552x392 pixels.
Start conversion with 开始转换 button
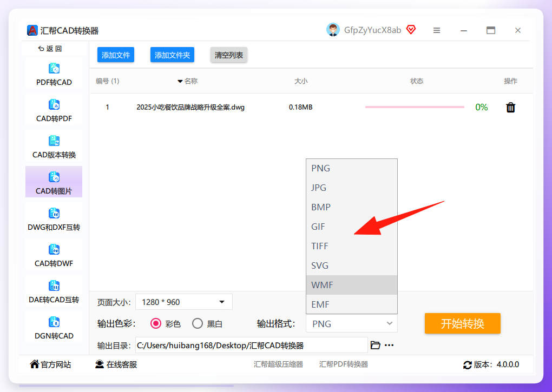(x=463, y=323)
